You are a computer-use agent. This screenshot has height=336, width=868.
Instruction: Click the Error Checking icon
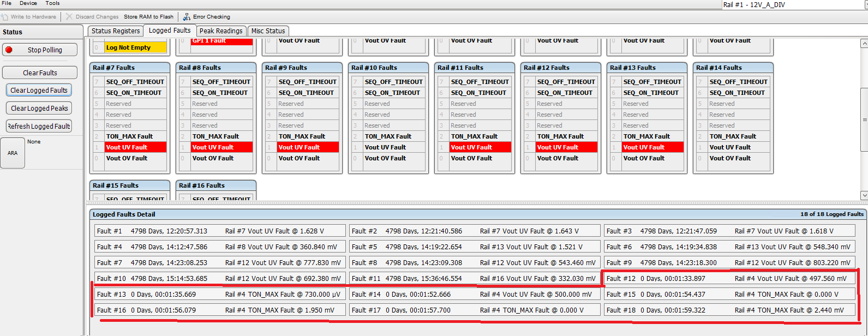click(x=187, y=17)
